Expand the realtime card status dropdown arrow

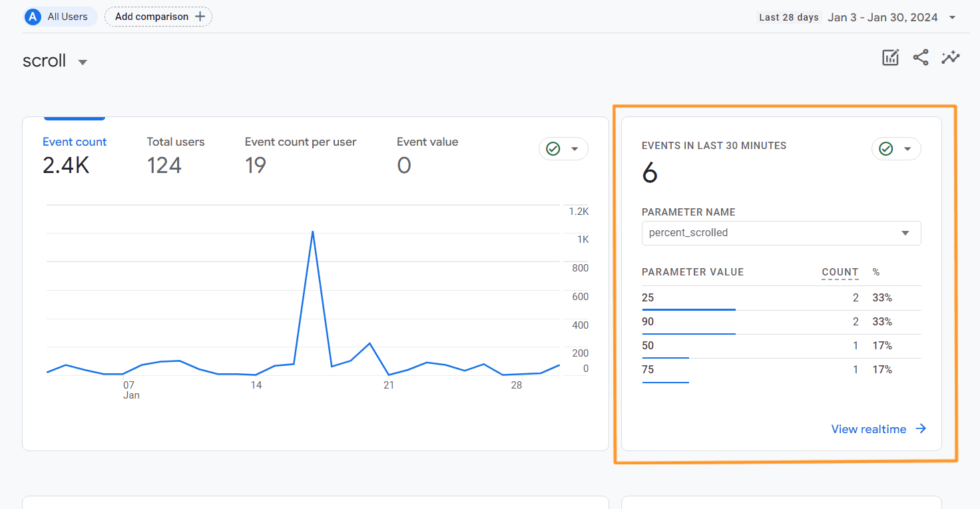tap(907, 149)
